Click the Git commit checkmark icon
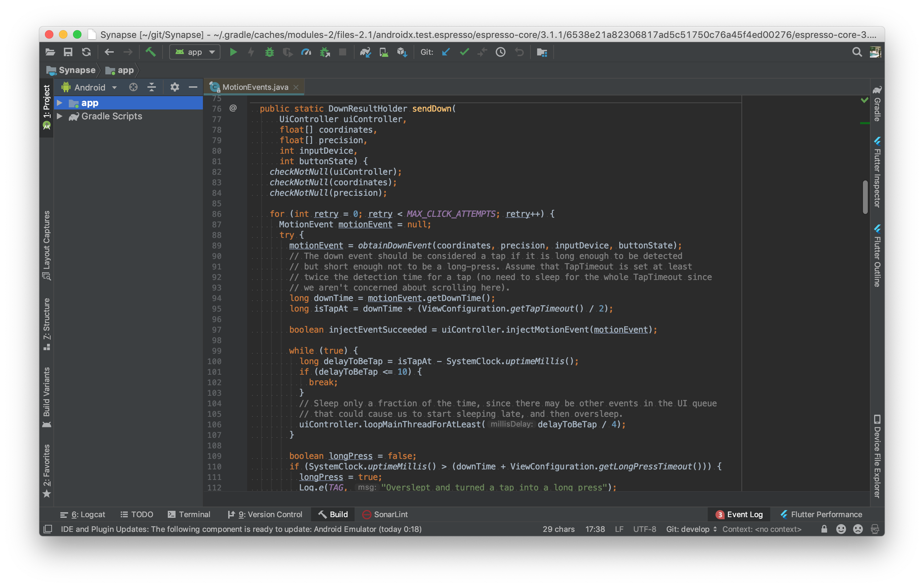 464,52
